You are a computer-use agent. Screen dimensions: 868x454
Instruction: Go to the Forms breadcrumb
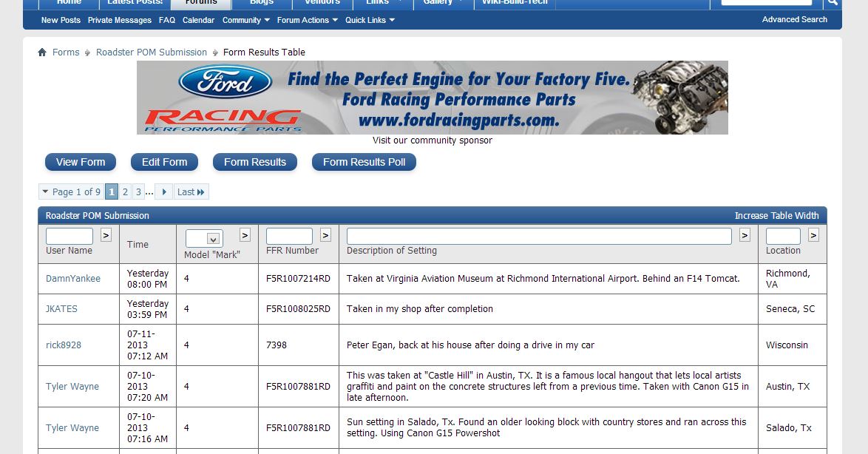(66, 52)
